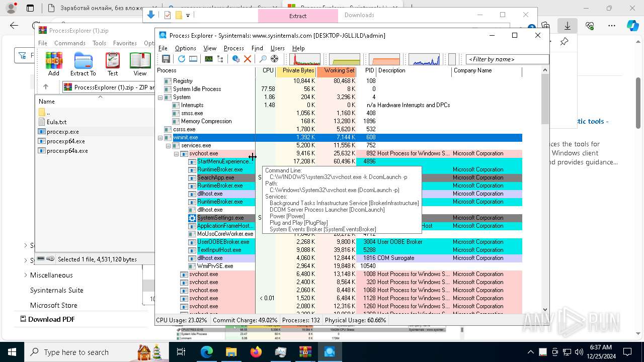Click the physical memory mini graph
The image size is (644, 362).
384,59
